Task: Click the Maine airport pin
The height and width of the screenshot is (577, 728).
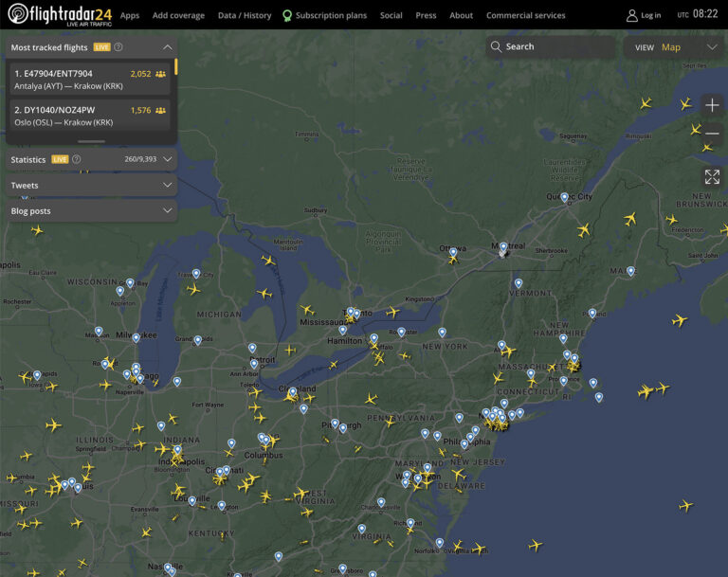Action: pyautogui.click(x=631, y=271)
